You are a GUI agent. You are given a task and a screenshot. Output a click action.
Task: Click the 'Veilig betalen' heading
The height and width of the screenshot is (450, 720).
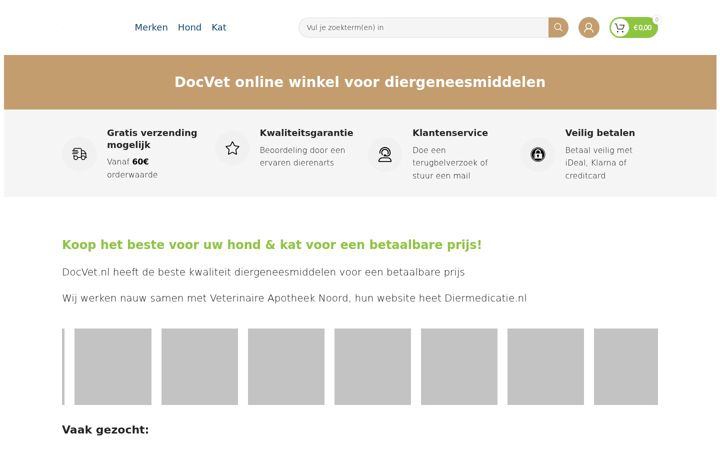pos(600,133)
